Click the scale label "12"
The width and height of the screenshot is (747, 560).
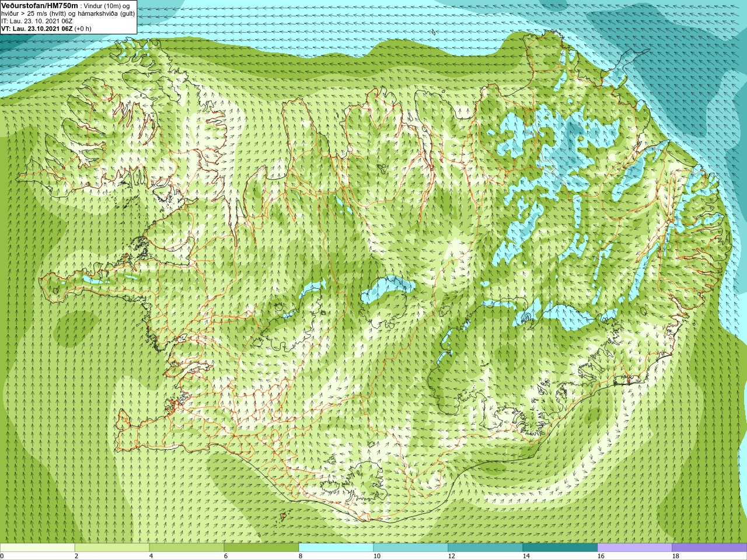tap(452, 556)
